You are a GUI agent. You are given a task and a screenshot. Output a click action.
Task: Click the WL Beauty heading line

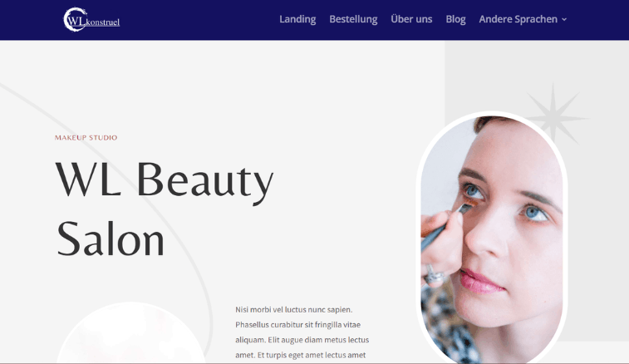tap(165, 179)
